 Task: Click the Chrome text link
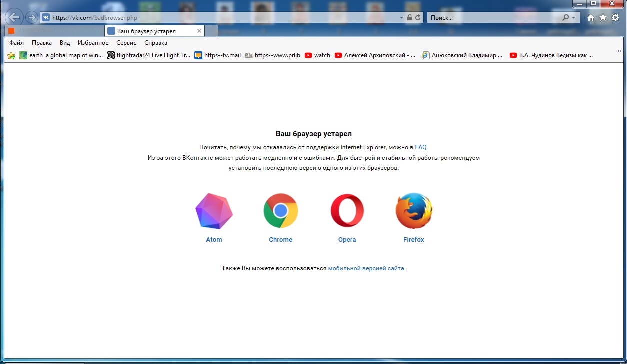tap(280, 240)
